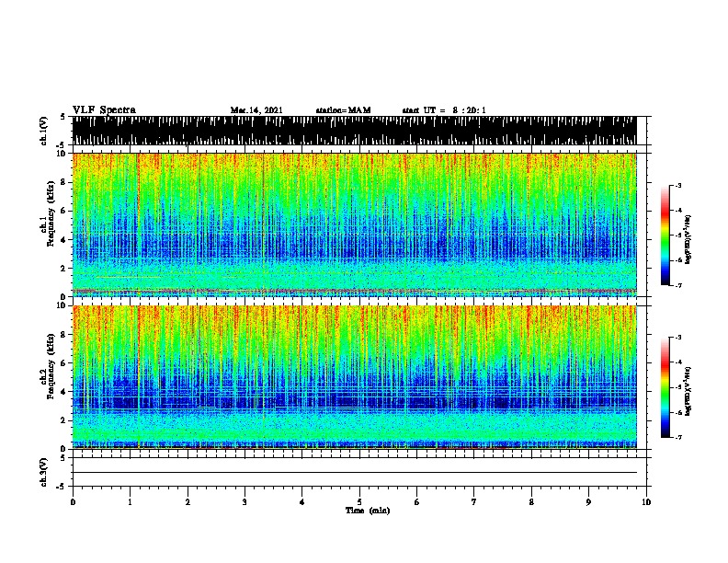728x563 pixels.
Task: Click the time axis tick label "8"
Action: pos(531,502)
